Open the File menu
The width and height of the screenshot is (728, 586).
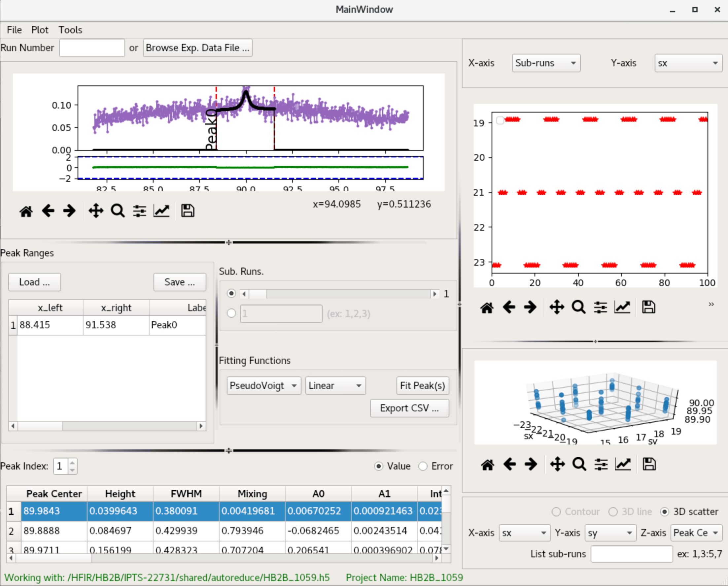point(14,30)
